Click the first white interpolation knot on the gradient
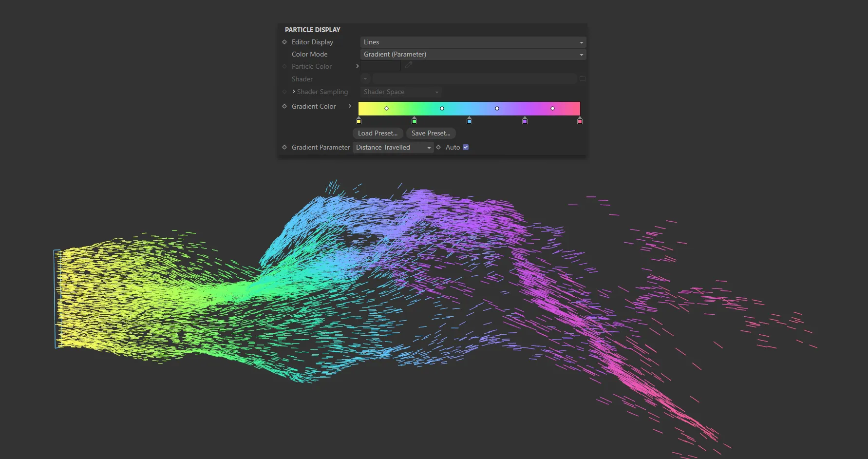Image resolution: width=868 pixels, height=459 pixels. point(386,108)
